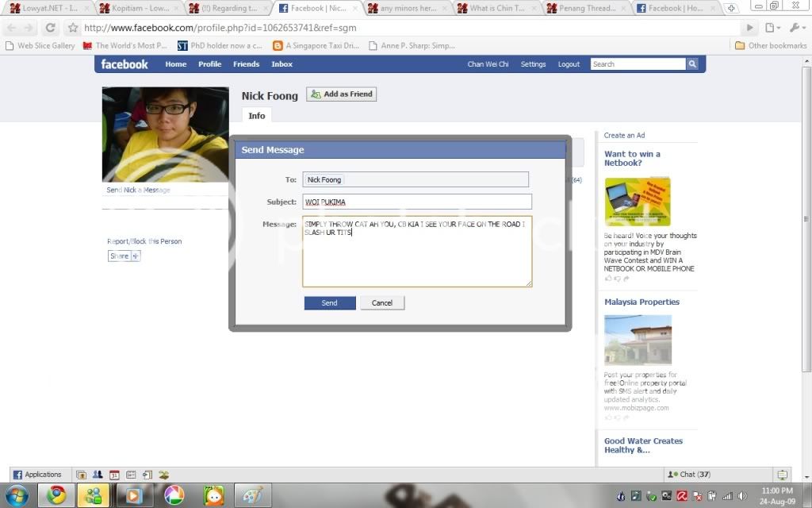This screenshot has height=508, width=812.
Task: Reload the page with the refresh icon
Action: (x=50, y=28)
